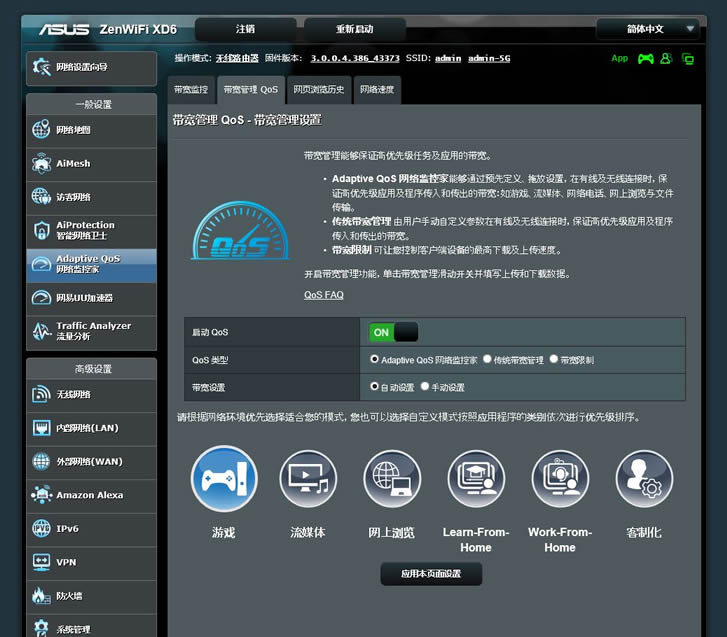
Task: Click the Logout (注销) button
Action: [245, 29]
